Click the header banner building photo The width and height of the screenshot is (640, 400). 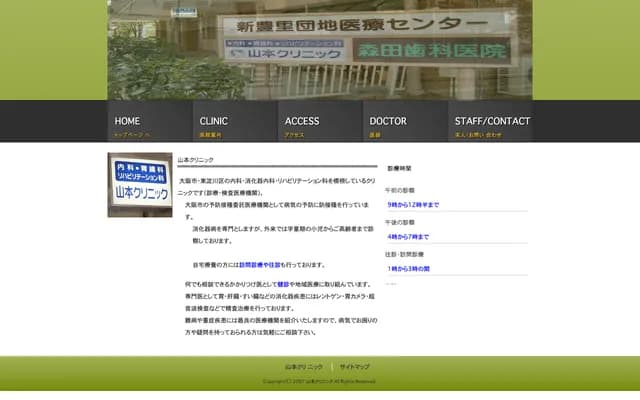(x=320, y=50)
